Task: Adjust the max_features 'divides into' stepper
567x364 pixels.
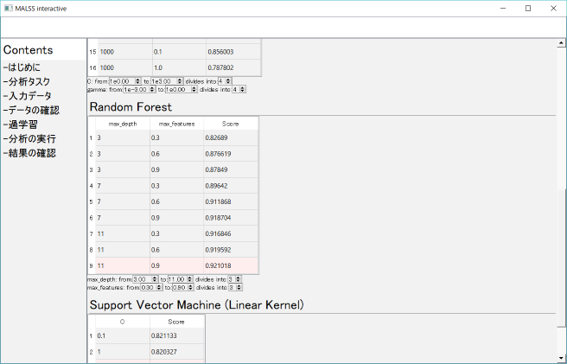Action: tap(239, 287)
